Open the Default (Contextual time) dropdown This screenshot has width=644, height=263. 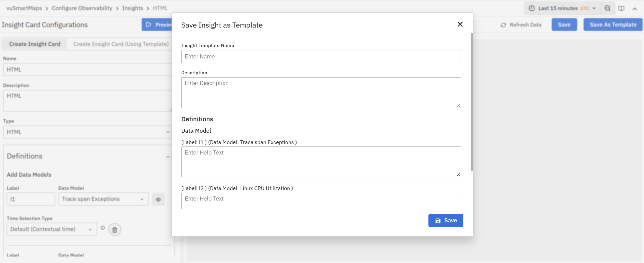(51, 229)
